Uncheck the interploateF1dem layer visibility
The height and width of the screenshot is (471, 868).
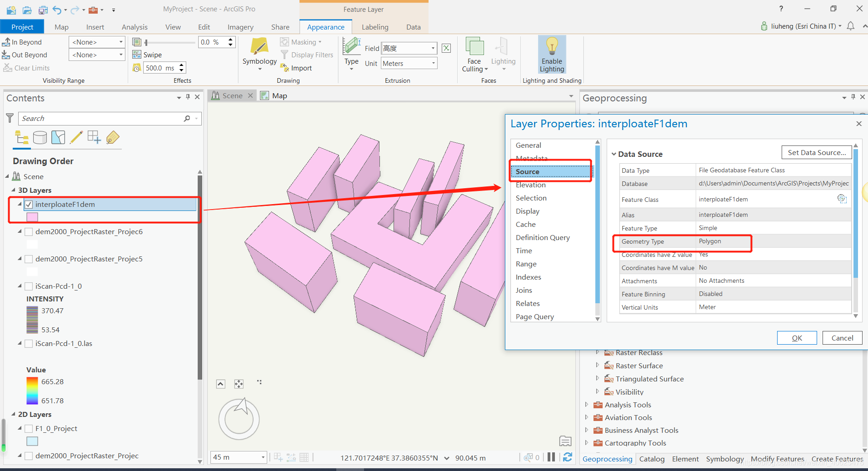click(29, 205)
